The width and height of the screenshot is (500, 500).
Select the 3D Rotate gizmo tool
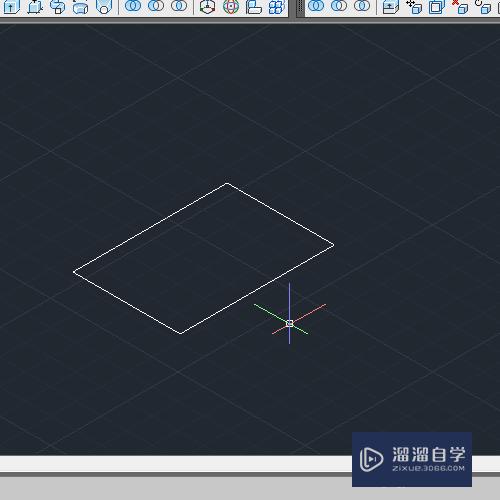click(231, 7)
